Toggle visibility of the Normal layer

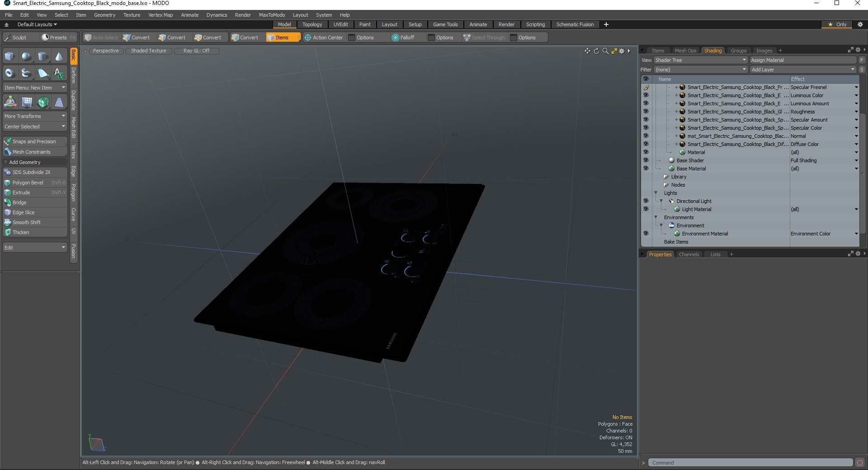[646, 136]
